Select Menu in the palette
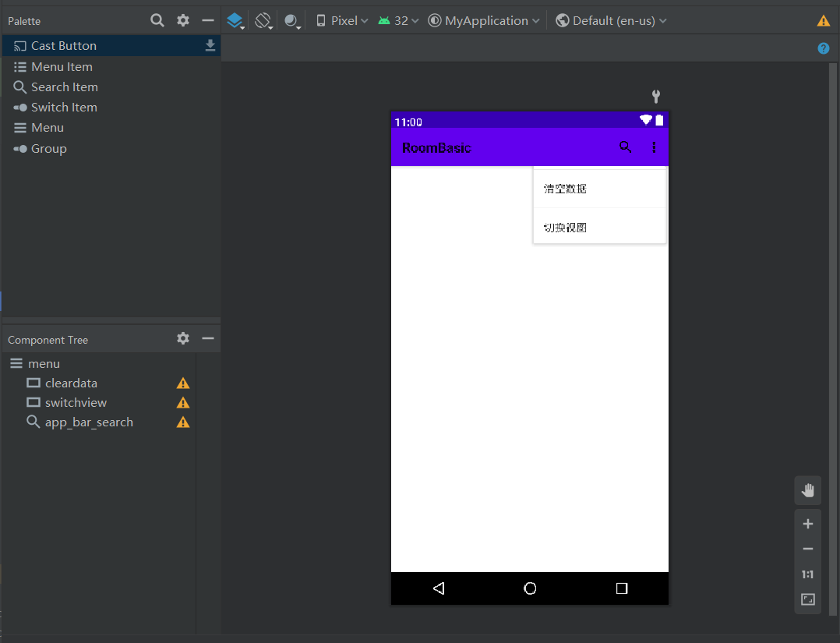This screenshot has height=643, width=840. [x=111, y=128]
